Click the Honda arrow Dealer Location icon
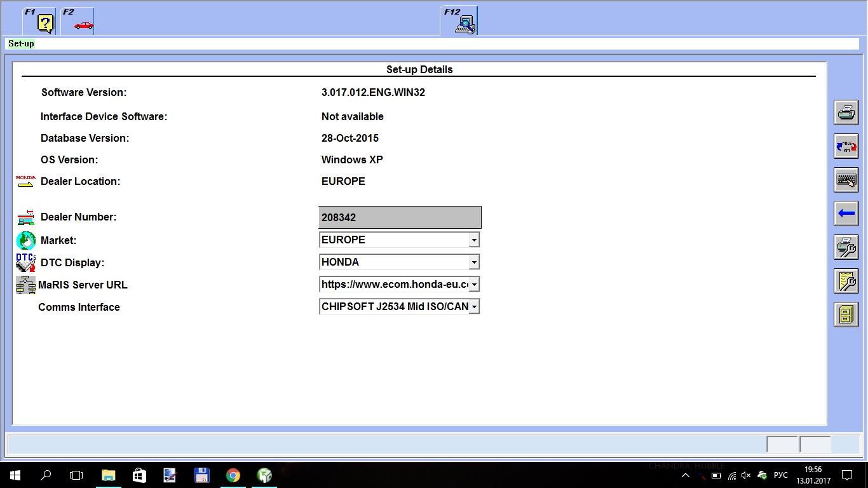868x488 pixels. [25, 181]
